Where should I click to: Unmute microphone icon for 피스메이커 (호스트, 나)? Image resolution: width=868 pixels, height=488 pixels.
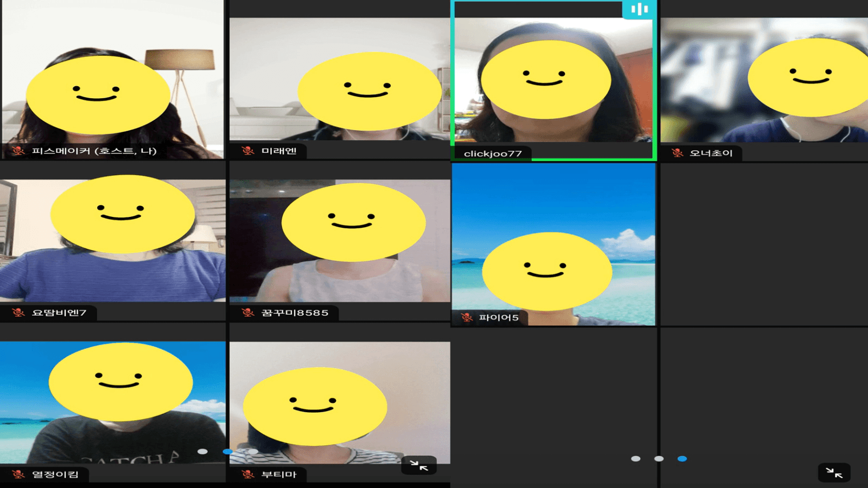tap(18, 151)
